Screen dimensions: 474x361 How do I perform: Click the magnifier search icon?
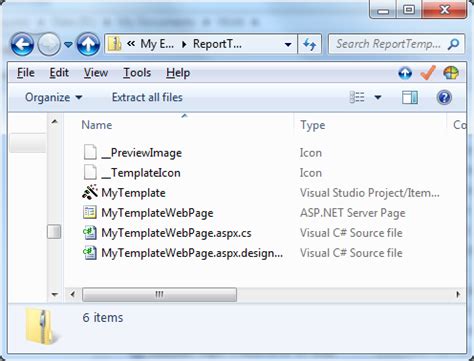[x=454, y=44]
